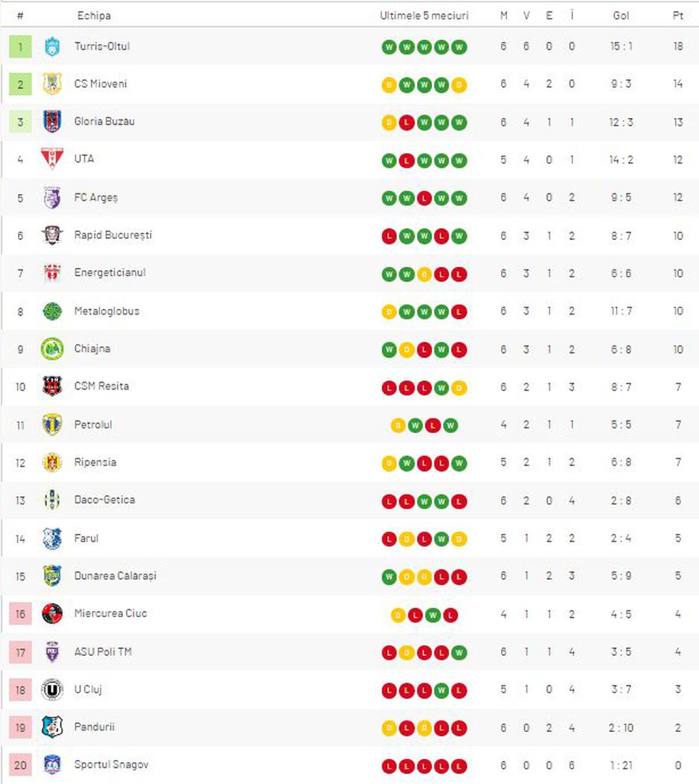Screen dimensions: 699x784
Task: Sort by the Gol column header
Action: pyautogui.click(x=621, y=16)
